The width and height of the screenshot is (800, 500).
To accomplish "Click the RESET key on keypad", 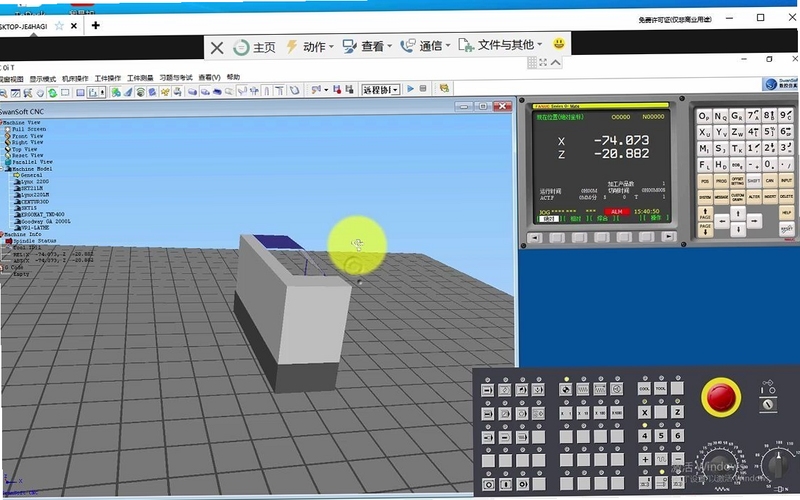I will coord(786,229).
